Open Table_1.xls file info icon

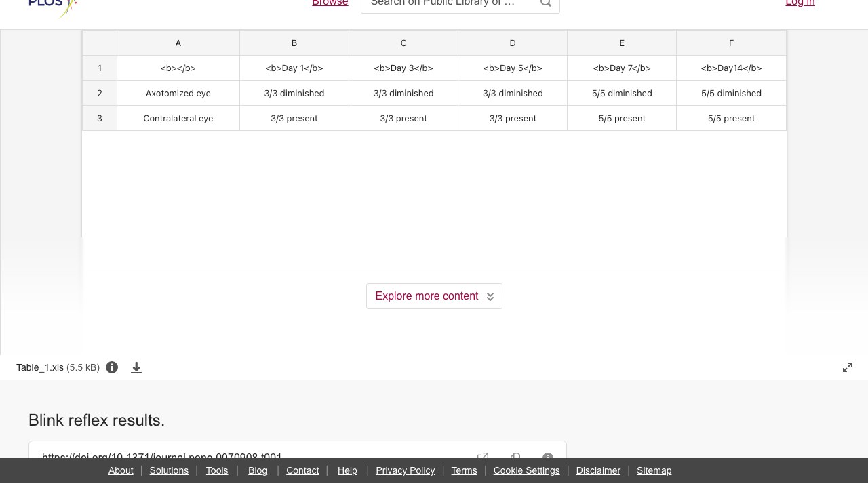112,367
